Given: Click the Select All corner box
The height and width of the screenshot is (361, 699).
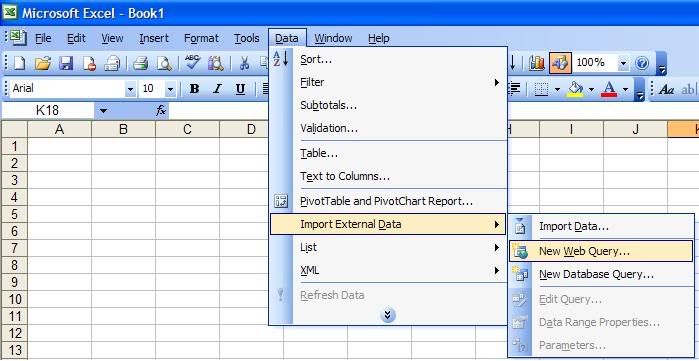Looking at the screenshot, I should [15, 129].
